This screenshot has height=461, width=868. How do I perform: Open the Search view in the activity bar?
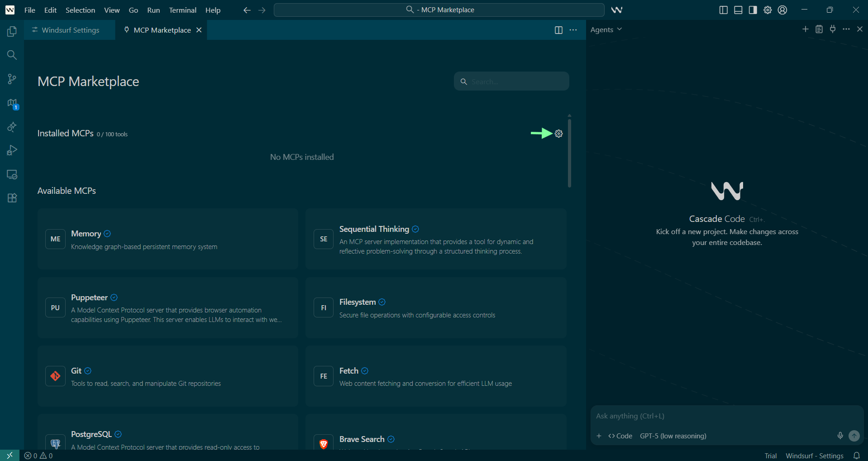pos(12,55)
